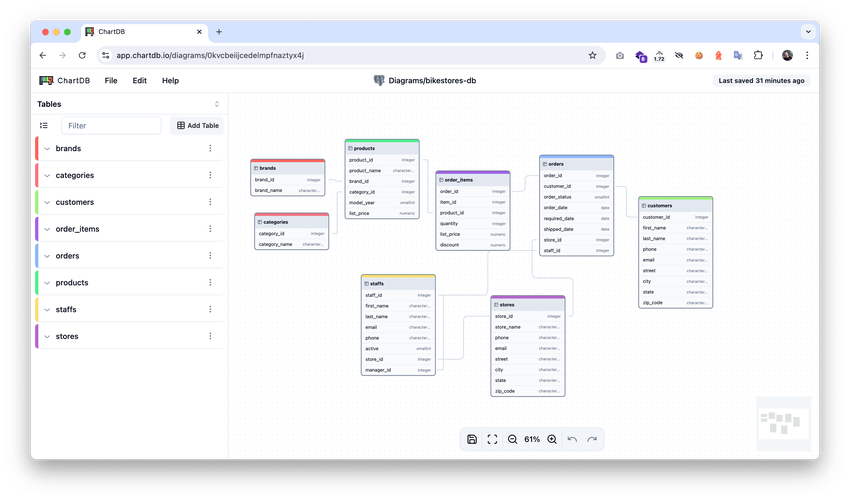Expand the orders table row chevron
This screenshot has height=500, width=850.
47,256
